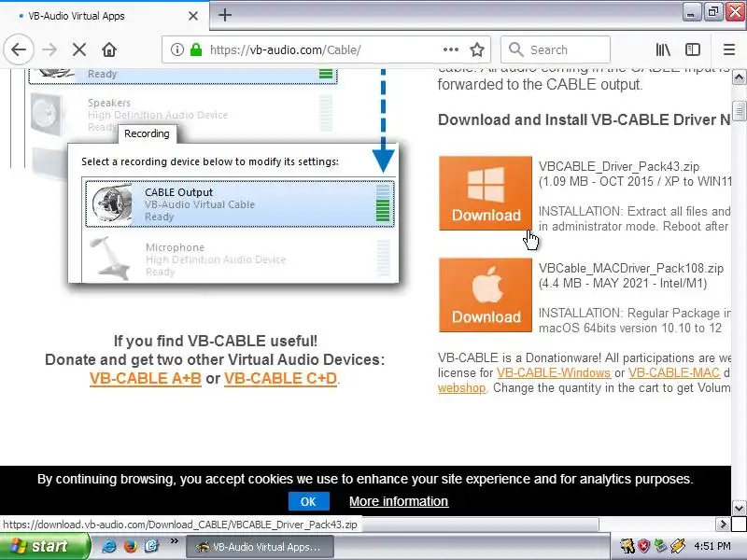The image size is (747, 560).
Task: Launch Internet Explorer from quick launch
Action: coord(109,546)
